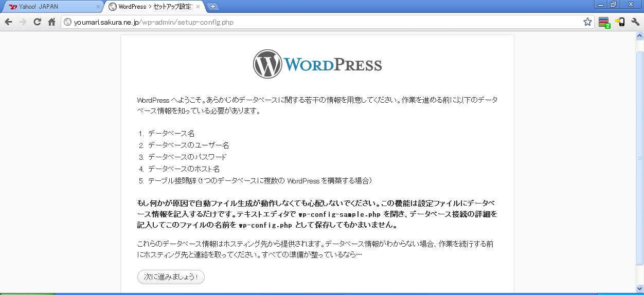This screenshot has width=644, height=295.
Task: Bookmark this page with the star icon
Action: tap(587, 22)
